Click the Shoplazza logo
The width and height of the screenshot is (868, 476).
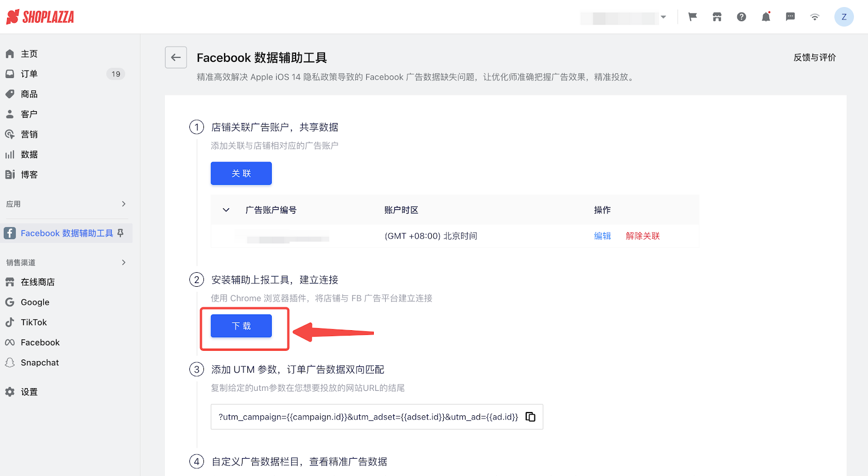[40, 17]
